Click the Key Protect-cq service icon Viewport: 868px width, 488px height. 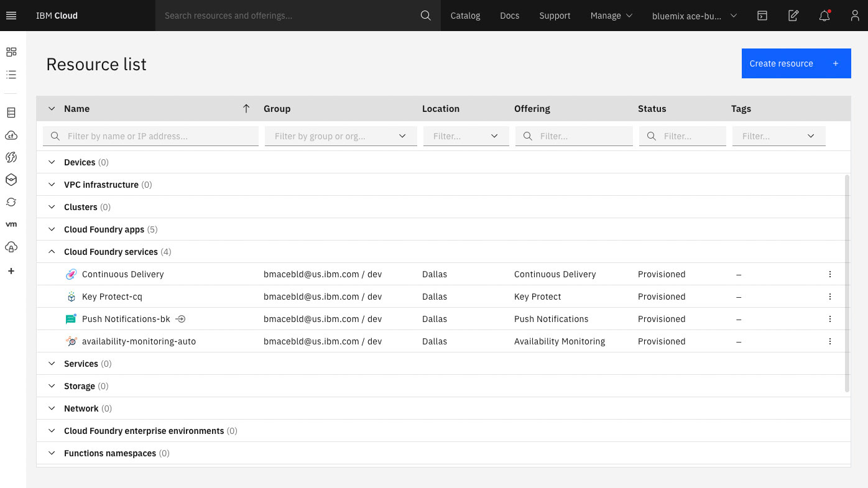71,297
